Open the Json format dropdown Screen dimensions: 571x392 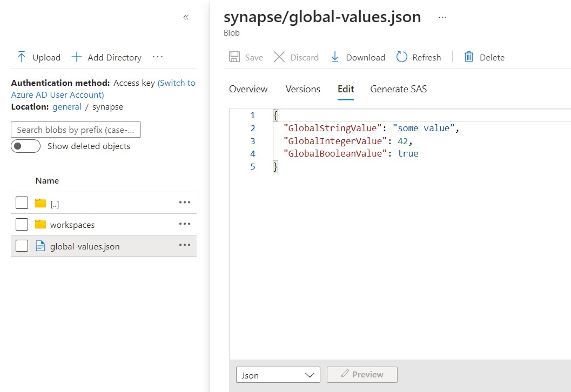[x=278, y=375]
